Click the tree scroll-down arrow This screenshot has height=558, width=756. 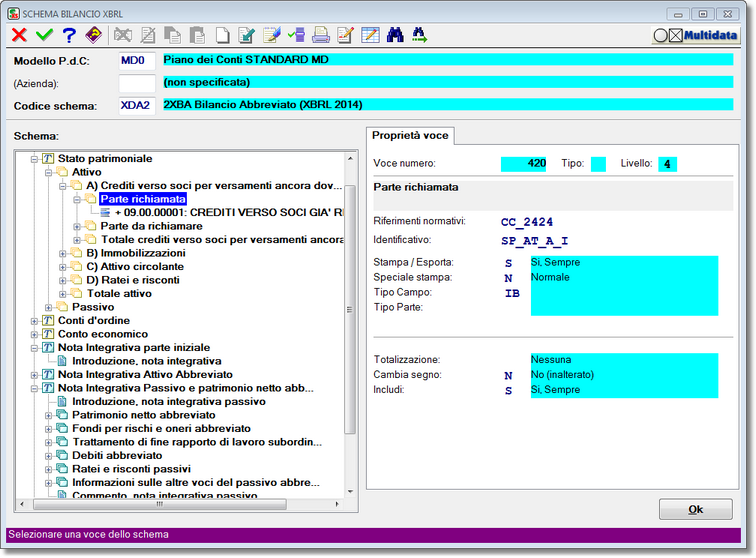tap(351, 492)
